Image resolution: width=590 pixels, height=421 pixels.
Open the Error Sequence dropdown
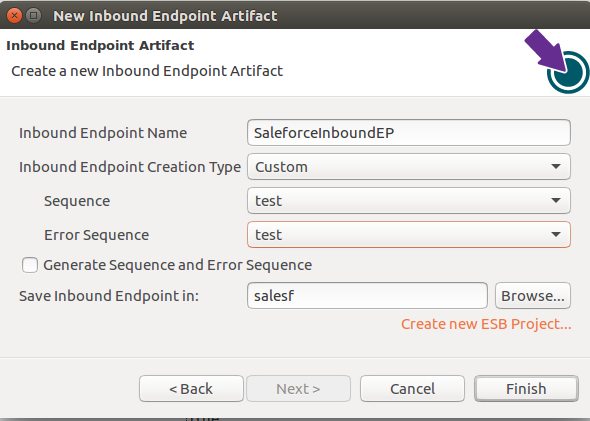pos(409,235)
